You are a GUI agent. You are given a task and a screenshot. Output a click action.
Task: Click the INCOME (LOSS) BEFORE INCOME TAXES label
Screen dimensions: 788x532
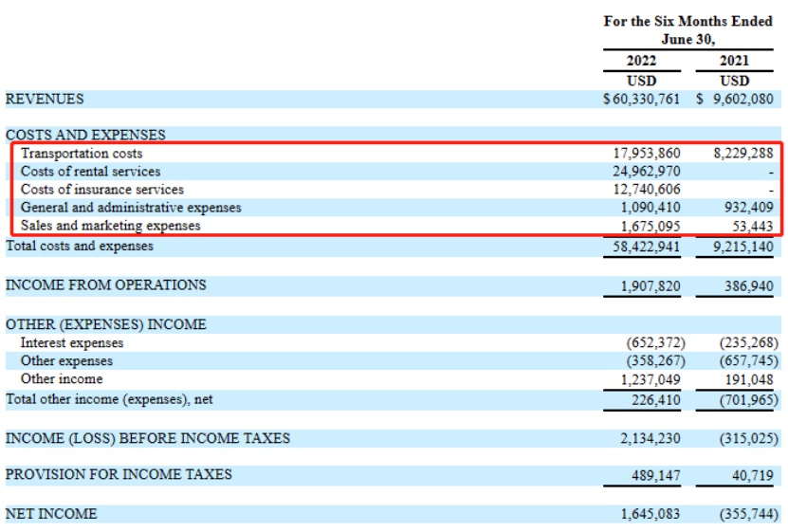(x=148, y=438)
